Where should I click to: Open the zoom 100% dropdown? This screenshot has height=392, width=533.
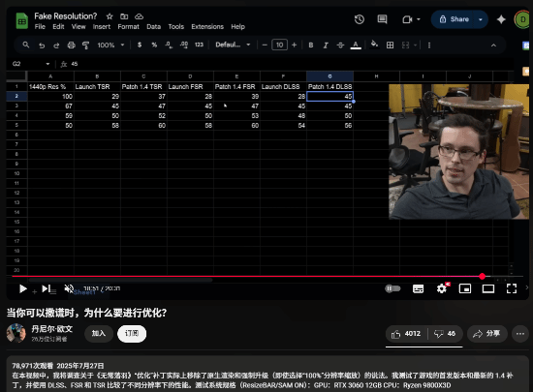[x=110, y=45]
